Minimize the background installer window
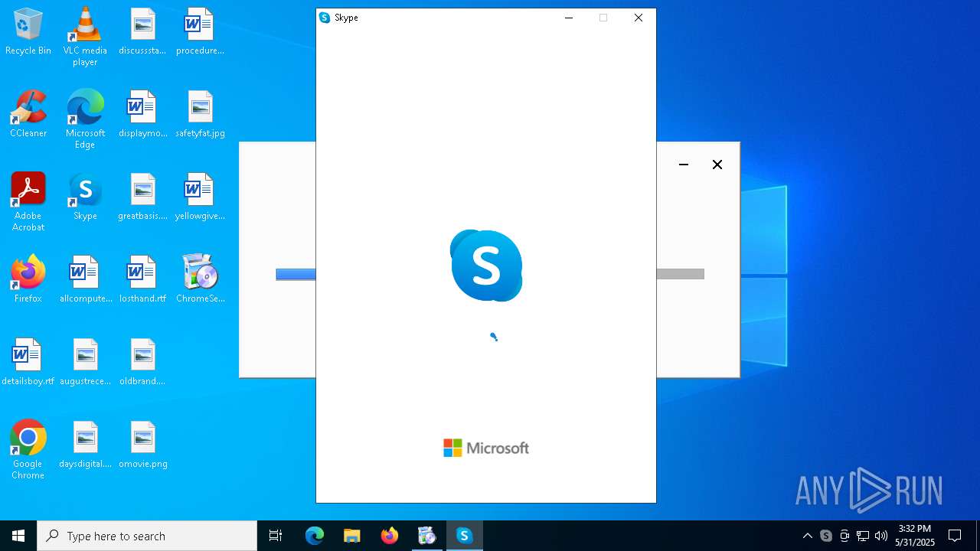 (x=684, y=165)
